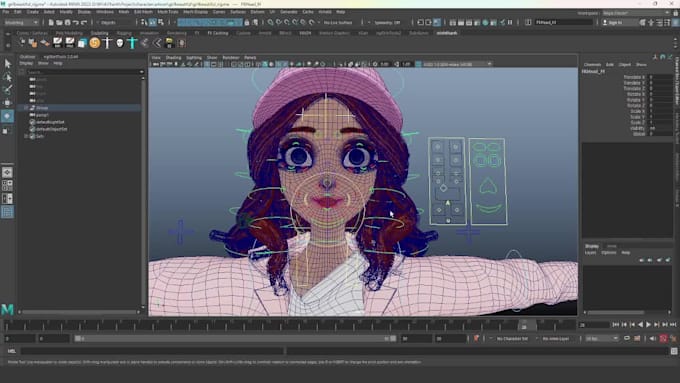The image size is (680, 383).
Task: Click the New Scene icon
Action: [x=51, y=22]
